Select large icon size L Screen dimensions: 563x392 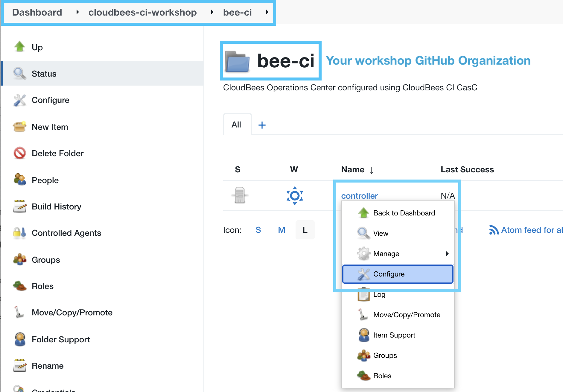(305, 230)
